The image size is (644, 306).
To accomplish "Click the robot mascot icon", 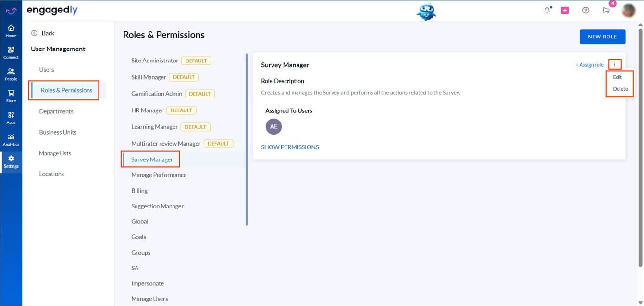I will [426, 12].
